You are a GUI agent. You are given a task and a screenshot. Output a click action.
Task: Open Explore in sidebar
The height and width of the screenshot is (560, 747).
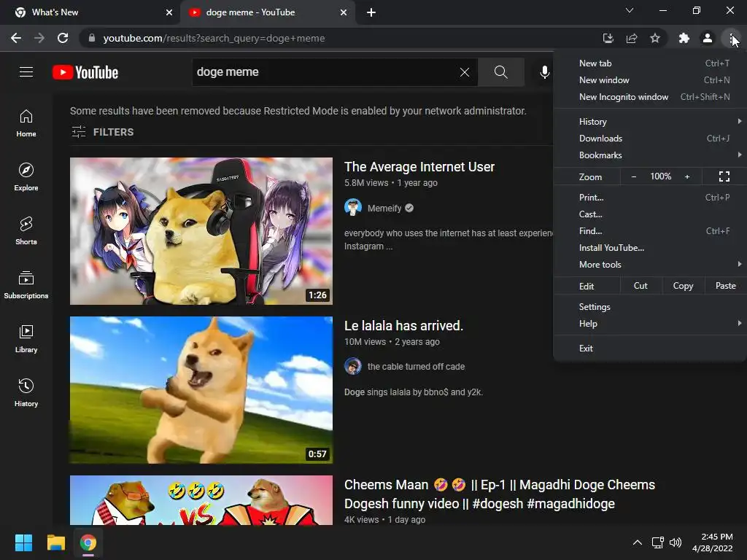pos(26,176)
